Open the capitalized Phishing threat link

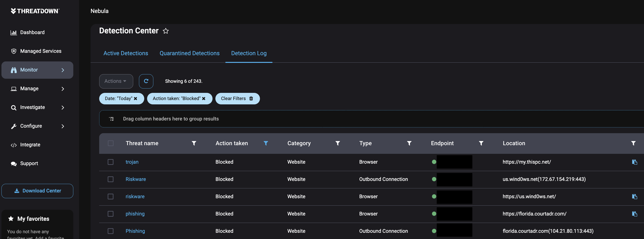[x=135, y=231]
